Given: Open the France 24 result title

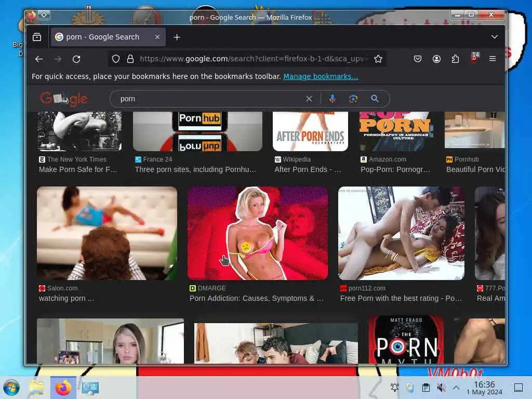Looking at the screenshot, I should (x=195, y=169).
